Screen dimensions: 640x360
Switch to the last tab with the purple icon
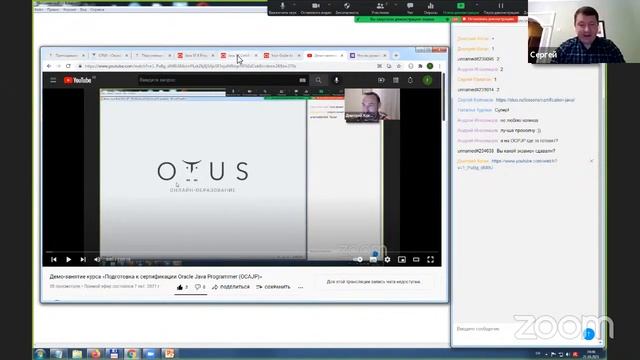coord(369,55)
